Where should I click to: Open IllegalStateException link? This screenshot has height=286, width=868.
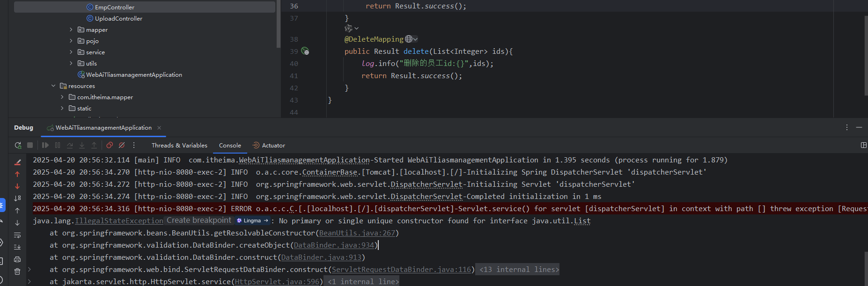119,221
